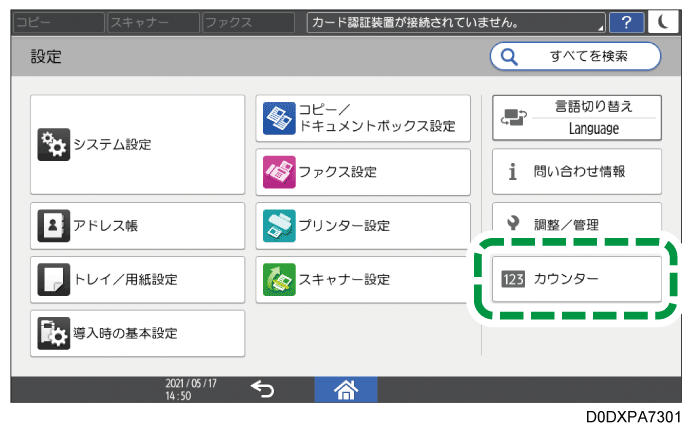Open システム設定 gear icon
Screen dimensions: 691x427
pyautogui.click(x=53, y=145)
